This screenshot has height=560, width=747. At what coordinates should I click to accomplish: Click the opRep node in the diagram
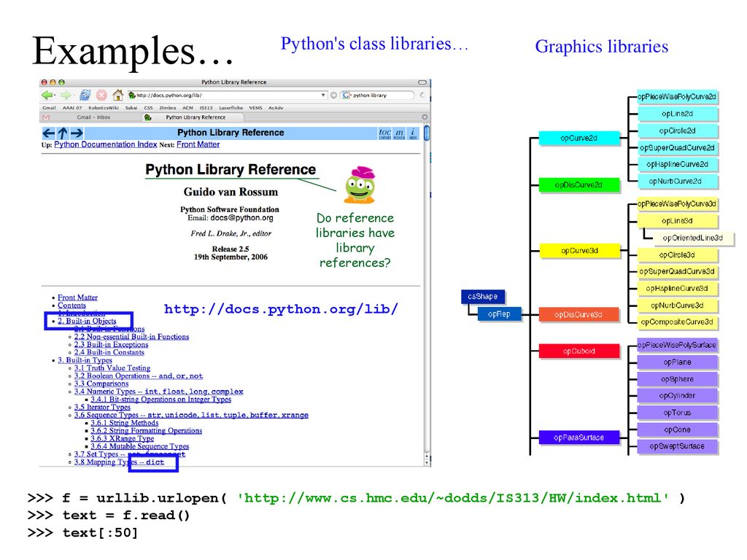click(x=499, y=314)
